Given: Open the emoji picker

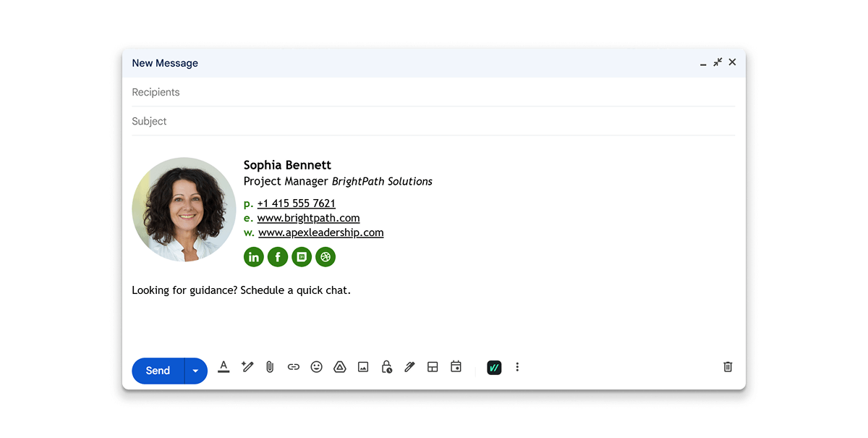Looking at the screenshot, I should point(316,367).
